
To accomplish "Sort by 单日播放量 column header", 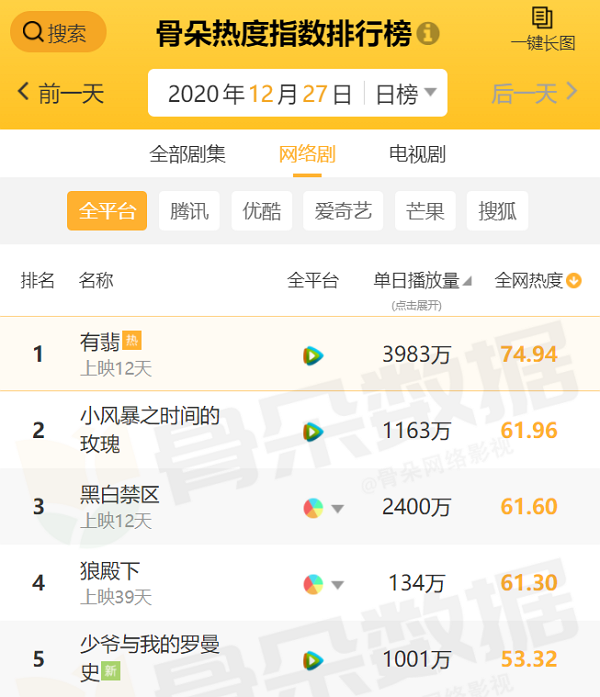I will (417, 281).
